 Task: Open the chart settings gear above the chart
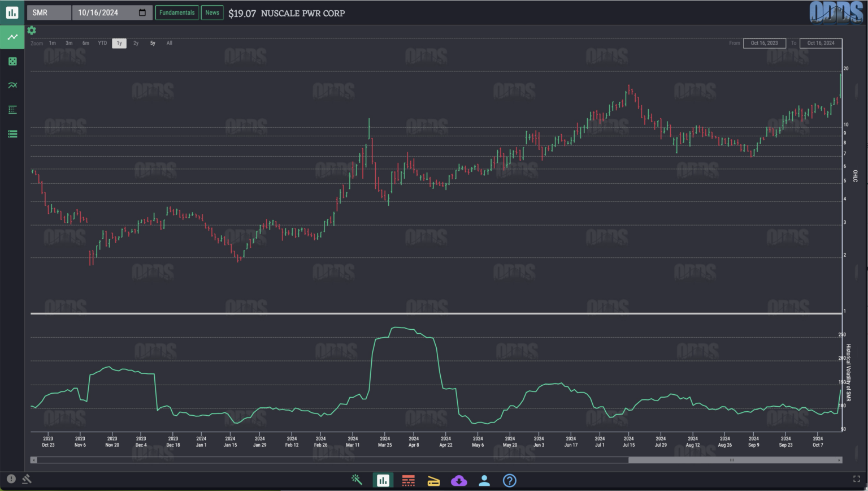click(x=31, y=31)
